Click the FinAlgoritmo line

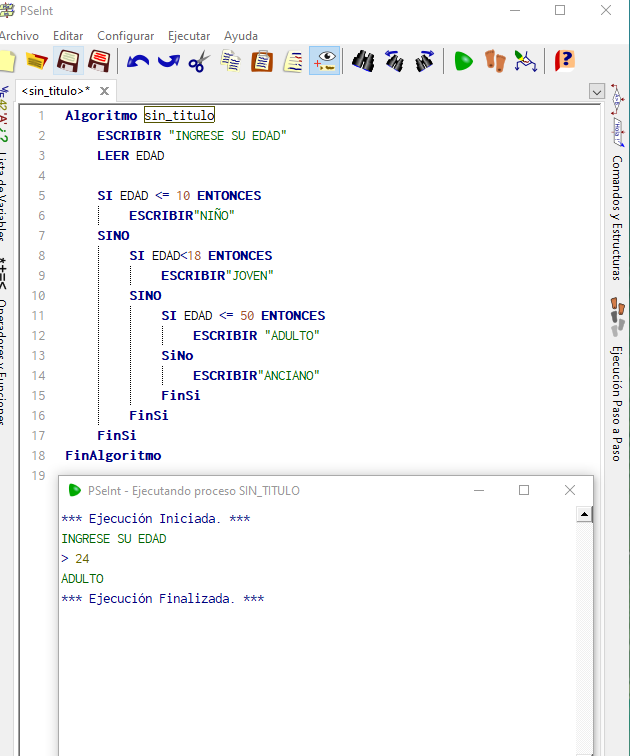pos(113,456)
